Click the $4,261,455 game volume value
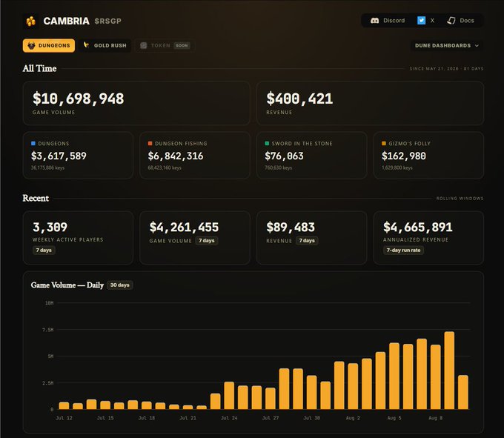The image size is (504, 438). [x=184, y=228]
